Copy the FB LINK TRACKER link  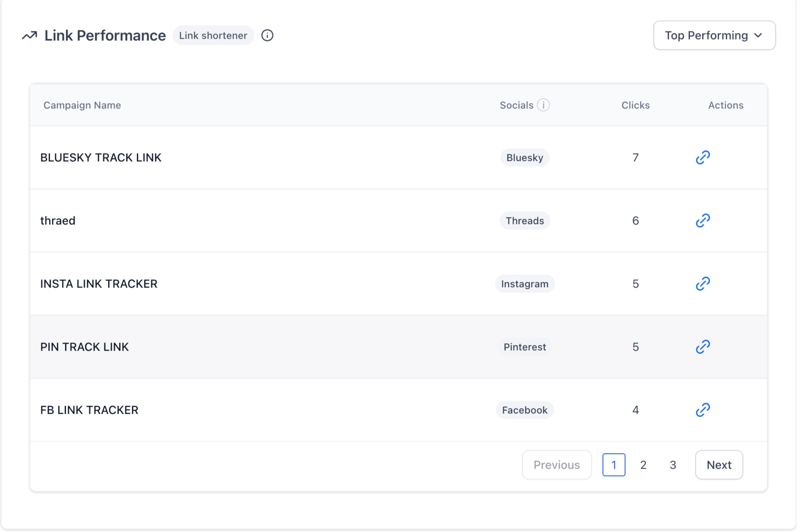tap(703, 410)
